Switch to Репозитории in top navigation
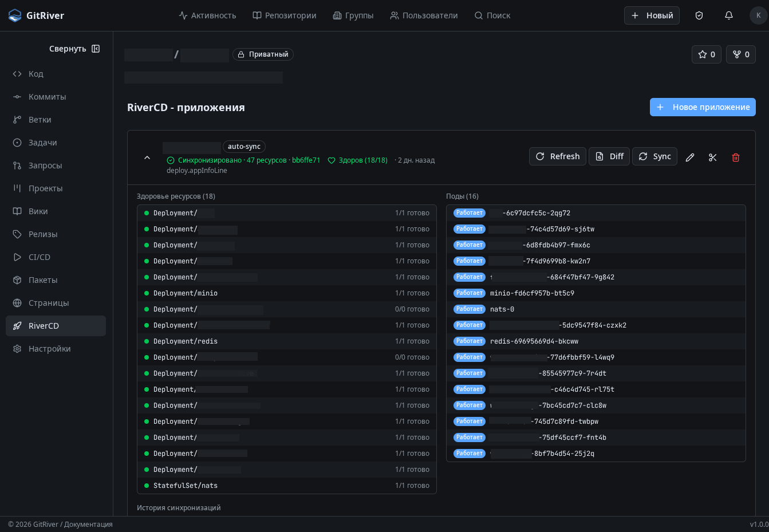Screen dimensions: 769x532 tap(285, 15)
